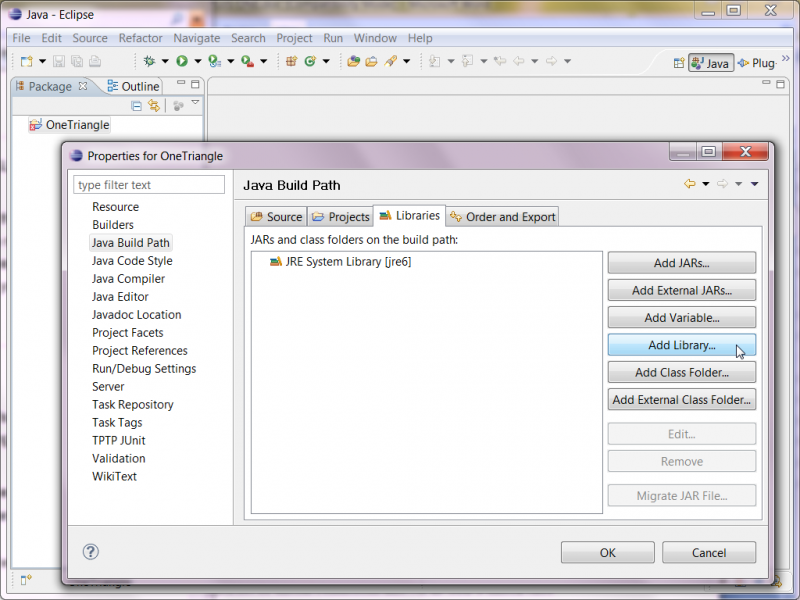Click the Forward navigation arrow in main toolbar

coord(551,61)
